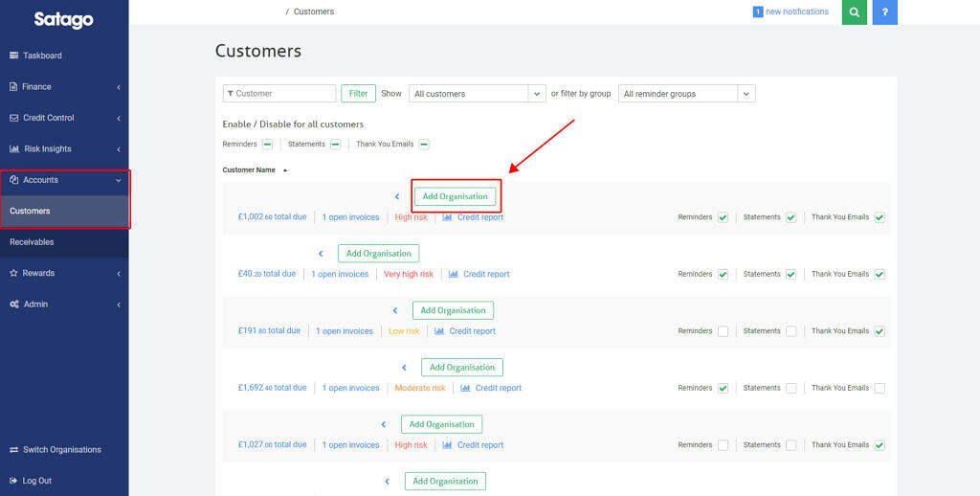980x496 pixels.
Task: Uncheck Statements for the £1,002.60 customer
Action: pos(791,217)
